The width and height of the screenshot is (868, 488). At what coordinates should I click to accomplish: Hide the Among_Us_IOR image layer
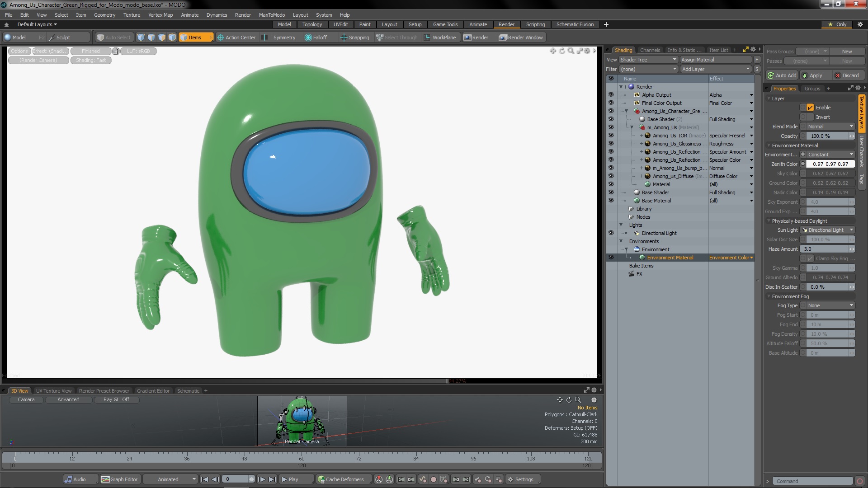[x=611, y=136]
